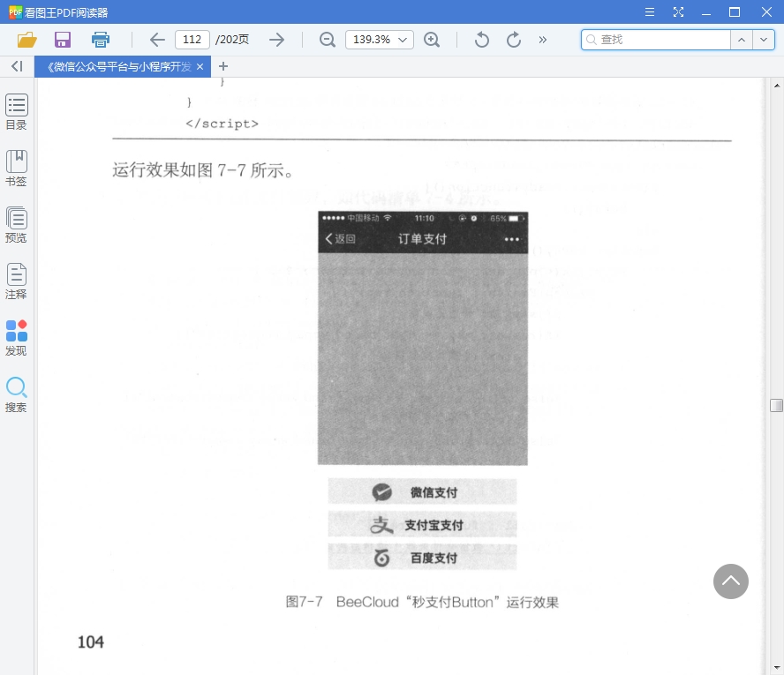The height and width of the screenshot is (675, 784).
Task: Click the figure caption 图7-7 BeeCloud
Action: (422, 602)
